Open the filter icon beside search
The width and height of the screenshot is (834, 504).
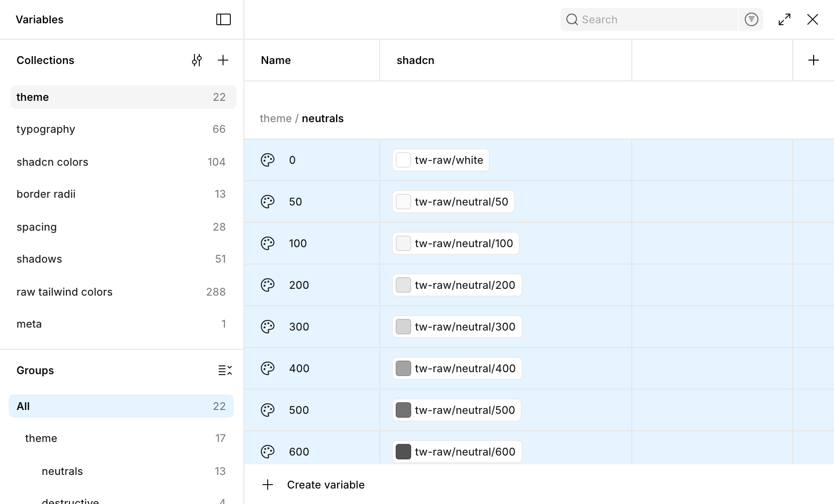751,19
